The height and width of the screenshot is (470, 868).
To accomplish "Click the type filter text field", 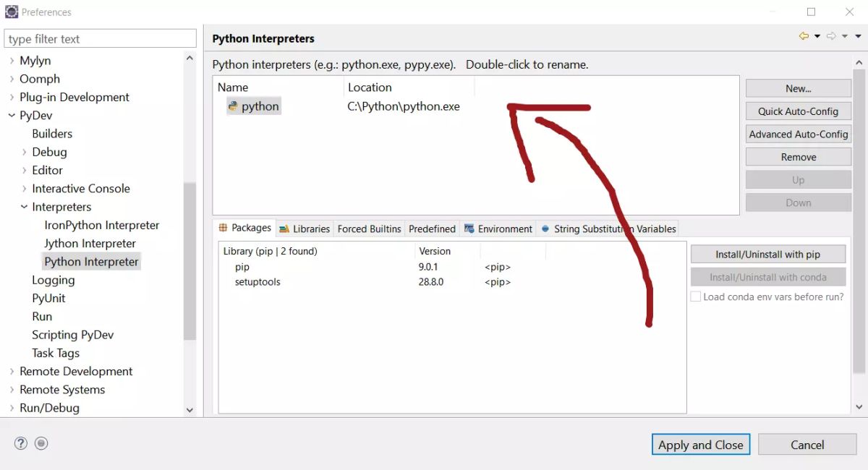I will [x=100, y=39].
